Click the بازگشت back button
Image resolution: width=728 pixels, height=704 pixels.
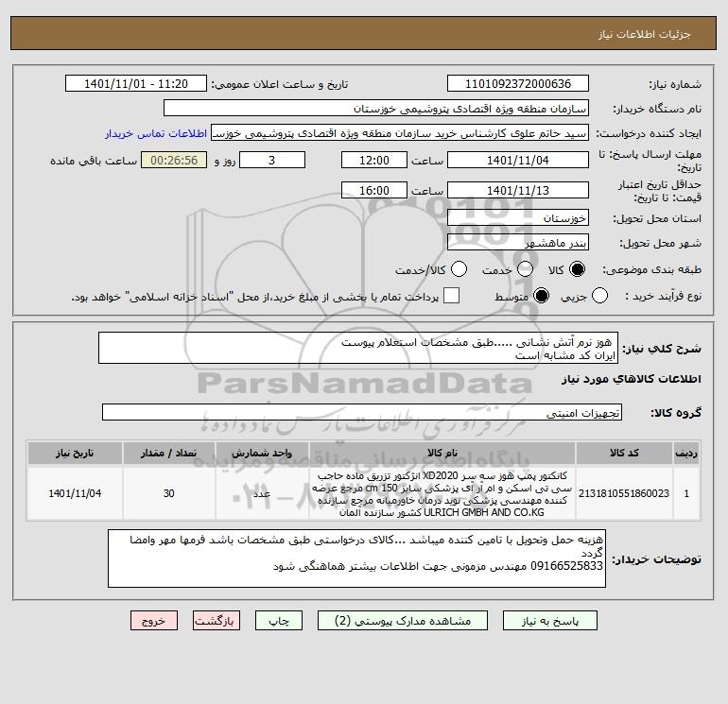[x=217, y=621]
